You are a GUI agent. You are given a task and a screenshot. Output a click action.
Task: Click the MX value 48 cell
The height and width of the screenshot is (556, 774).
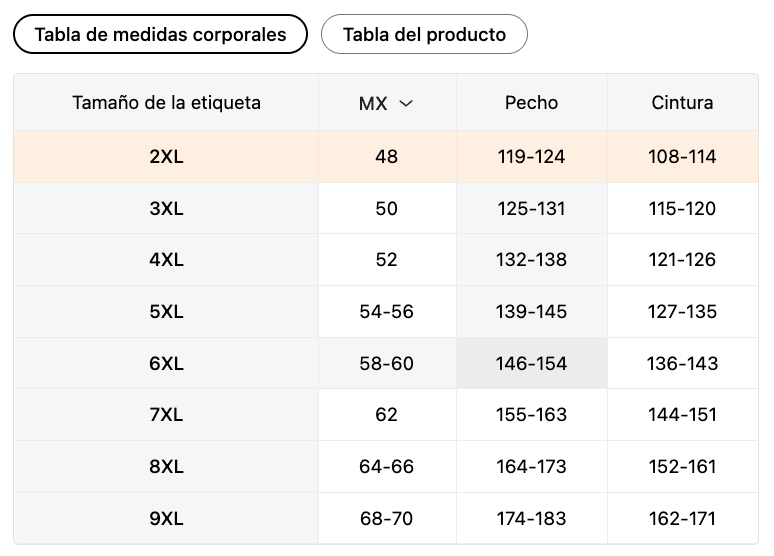click(386, 157)
